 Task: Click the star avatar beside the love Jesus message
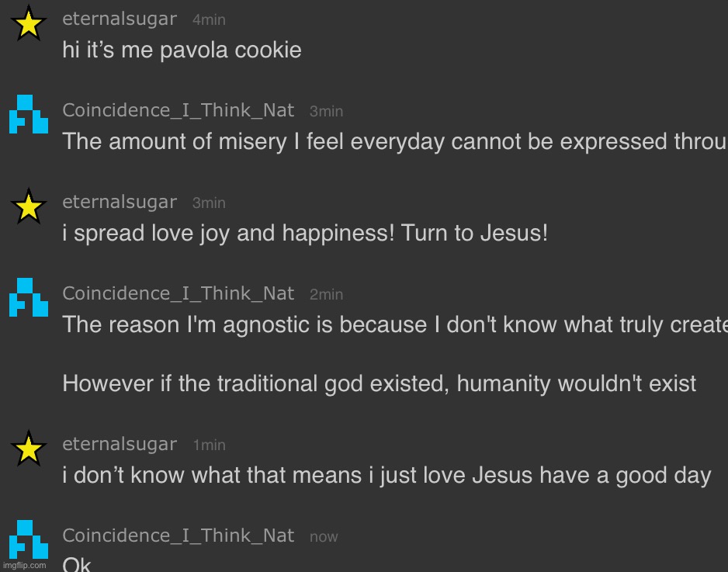coord(29,448)
